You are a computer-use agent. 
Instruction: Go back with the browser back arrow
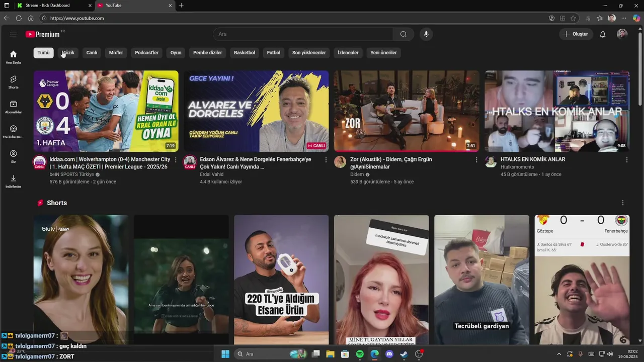(7, 18)
